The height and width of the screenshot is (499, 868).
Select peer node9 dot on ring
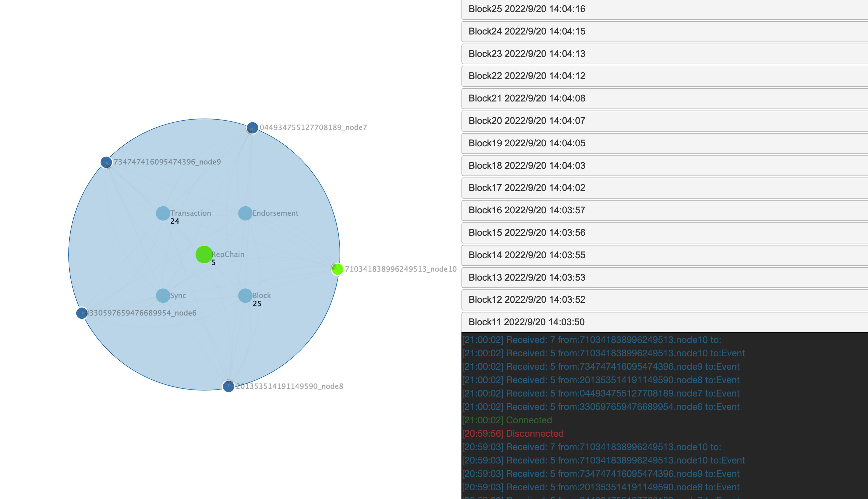click(106, 162)
